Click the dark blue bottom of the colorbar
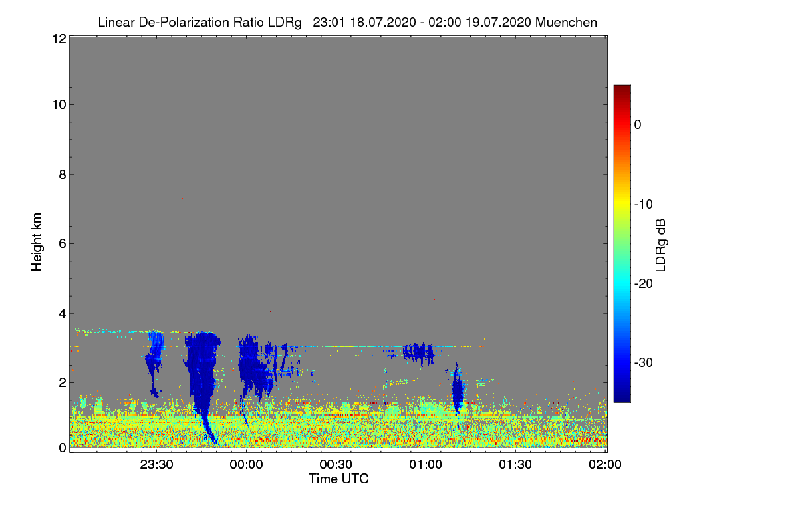Screen dimensions: 798x532 click(x=622, y=398)
